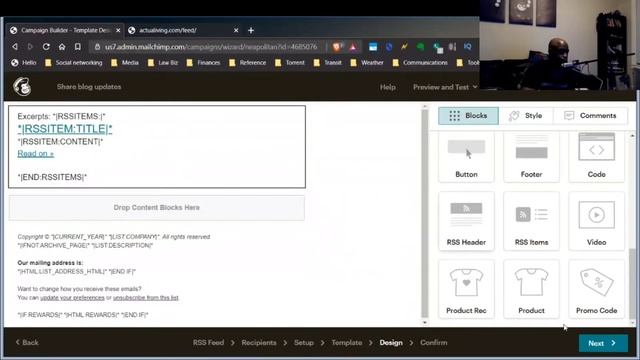Click the email preview scrollbar
Viewport: 640px width, 360px height.
coord(424,212)
